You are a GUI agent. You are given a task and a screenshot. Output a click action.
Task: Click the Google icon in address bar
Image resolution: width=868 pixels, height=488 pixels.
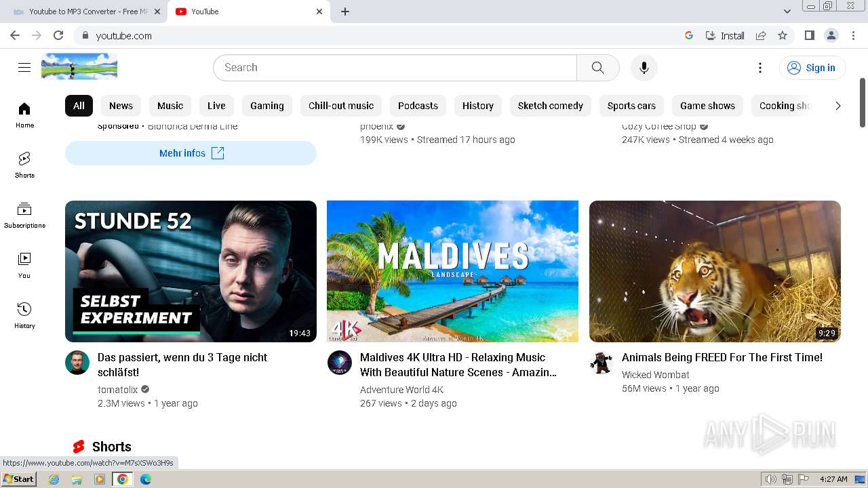tap(689, 35)
